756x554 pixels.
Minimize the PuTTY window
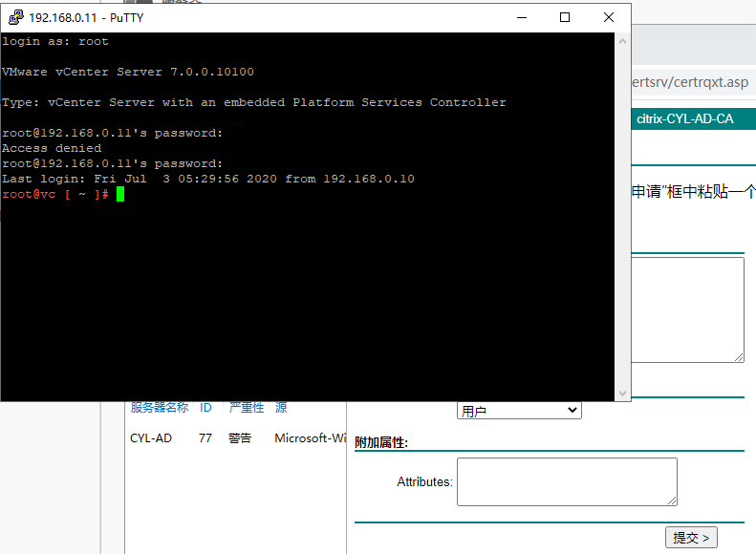click(x=521, y=17)
